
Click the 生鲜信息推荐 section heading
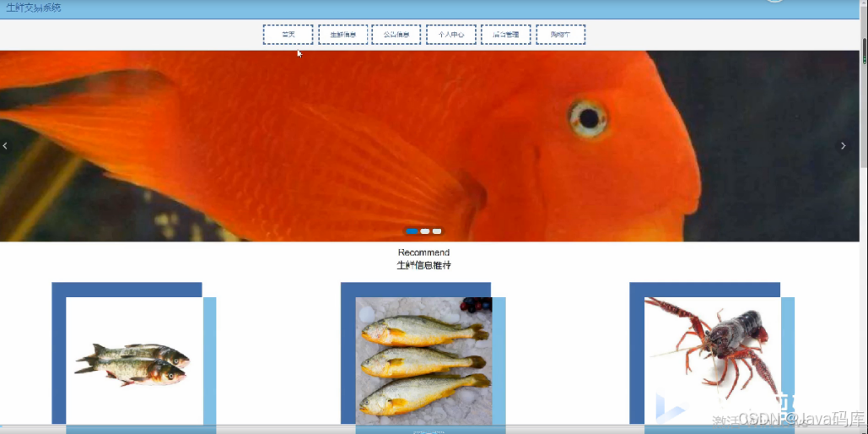(424, 265)
